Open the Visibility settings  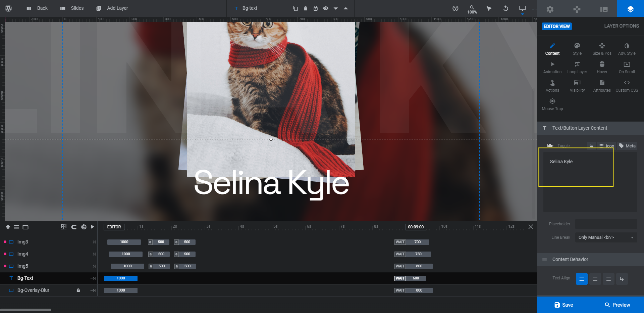tap(577, 86)
